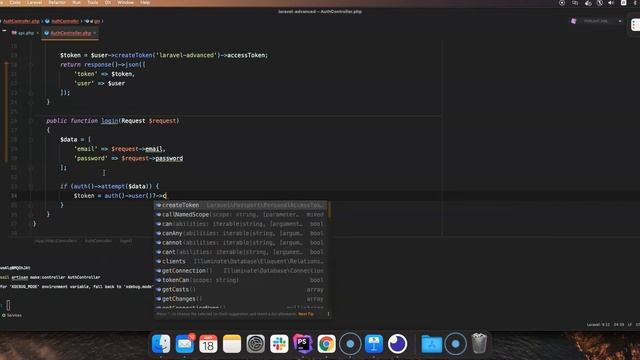Select the can suggestion

coord(241,224)
